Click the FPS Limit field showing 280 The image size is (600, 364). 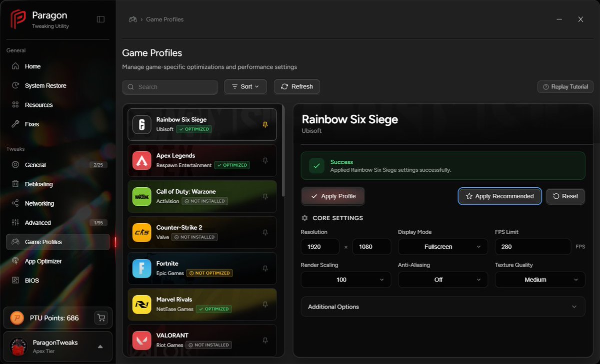533,247
